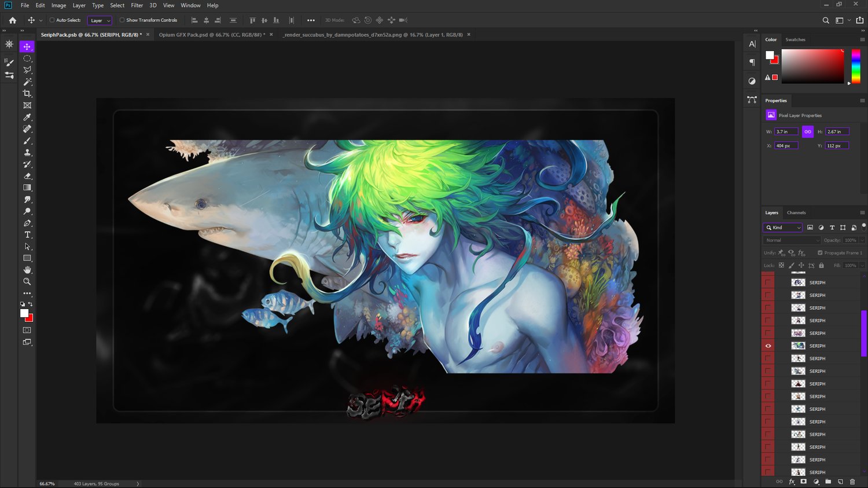Select the Eyedropper tool
This screenshot has height=488, width=868.
[27, 117]
